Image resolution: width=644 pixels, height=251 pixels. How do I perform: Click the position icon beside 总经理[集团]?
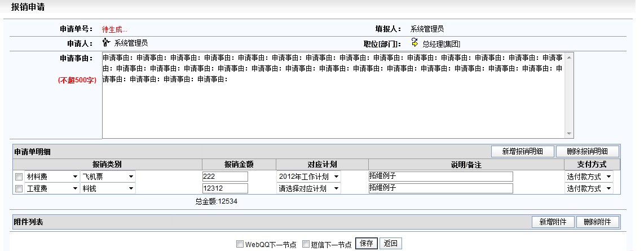tap(414, 42)
